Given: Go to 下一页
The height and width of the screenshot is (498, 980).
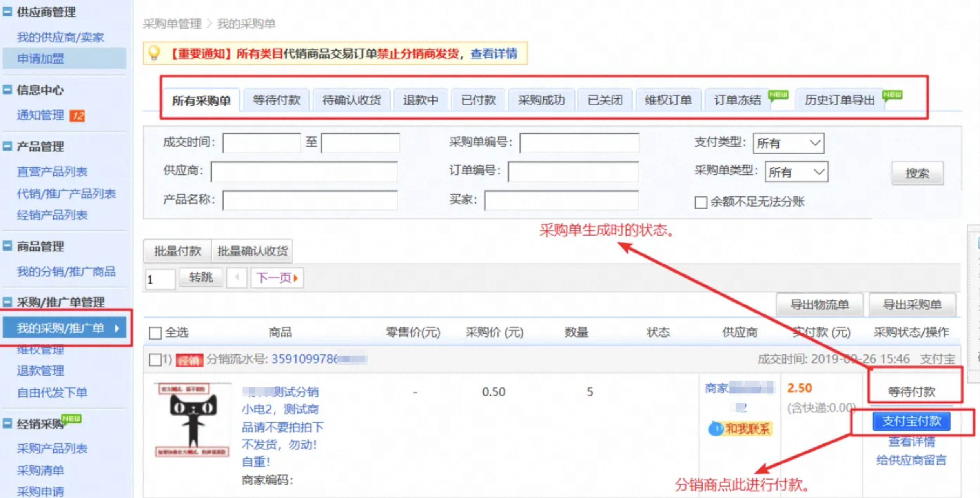Looking at the screenshot, I should 277,278.
